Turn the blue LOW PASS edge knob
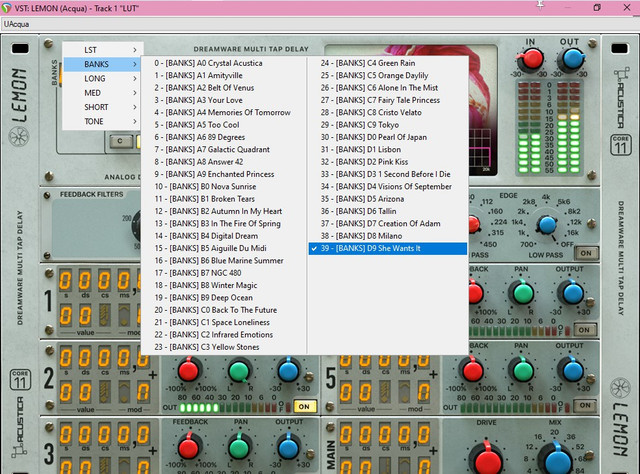 click(x=547, y=225)
